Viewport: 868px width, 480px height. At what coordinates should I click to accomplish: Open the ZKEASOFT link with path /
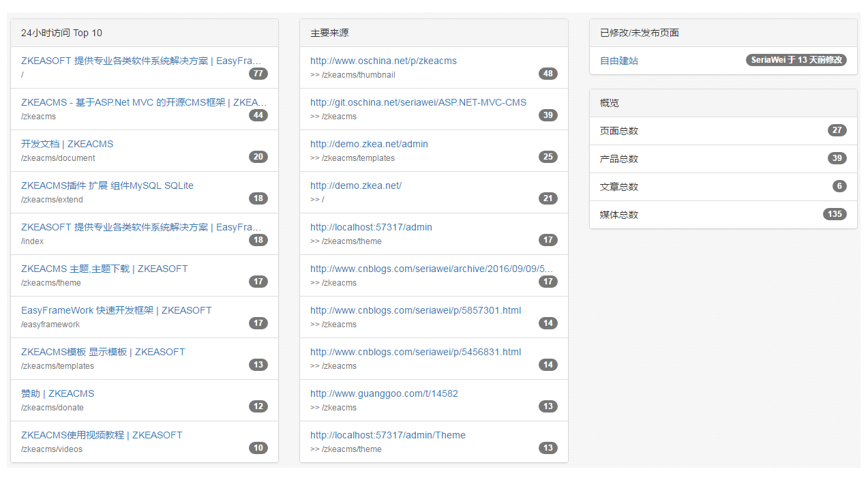pos(141,61)
